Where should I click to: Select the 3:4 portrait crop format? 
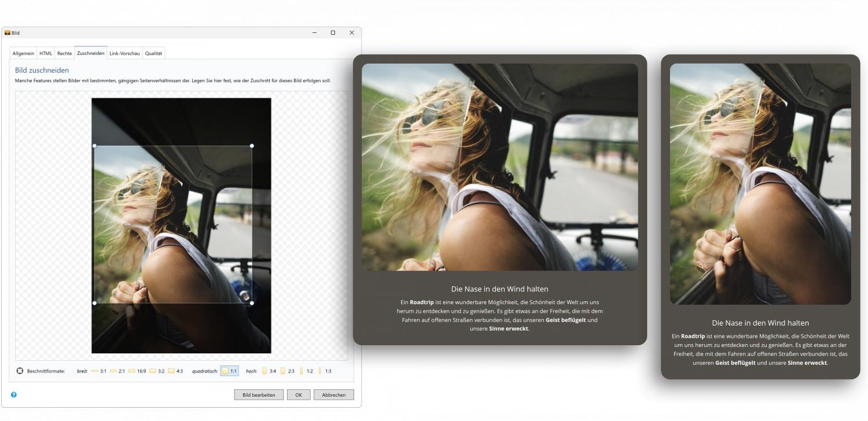269,371
